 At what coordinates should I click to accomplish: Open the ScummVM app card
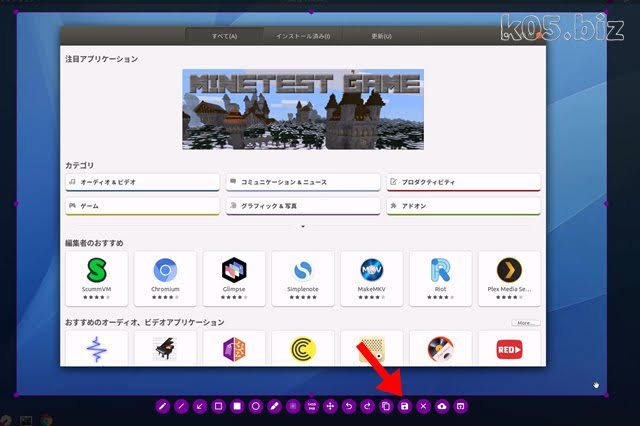click(96, 279)
